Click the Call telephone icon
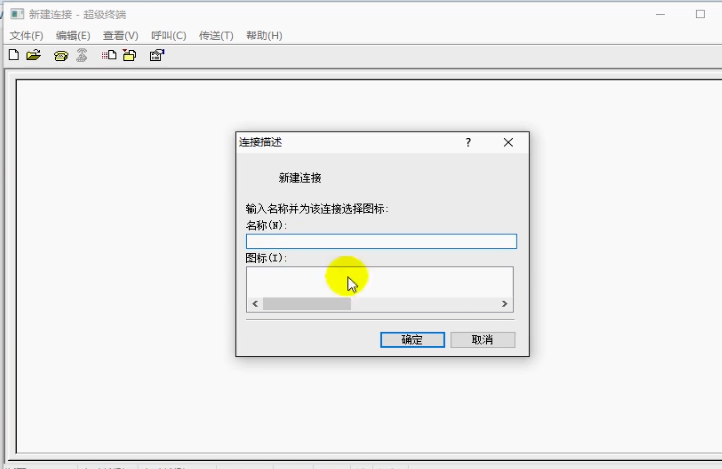This screenshot has width=722, height=469. (61, 56)
